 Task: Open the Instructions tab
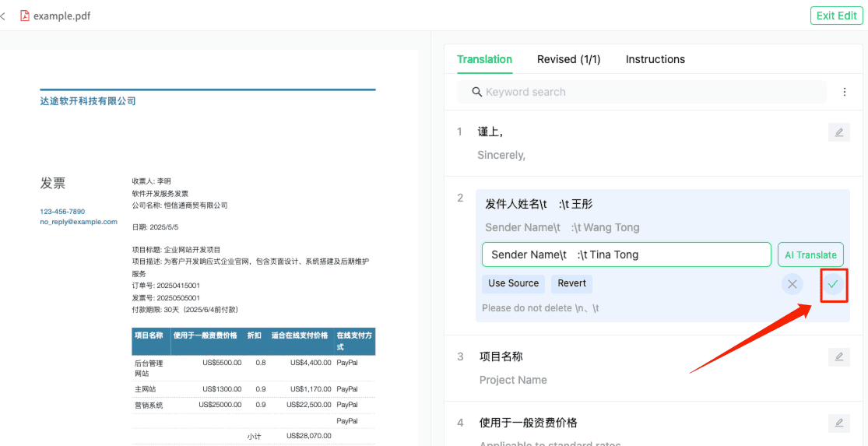point(655,59)
